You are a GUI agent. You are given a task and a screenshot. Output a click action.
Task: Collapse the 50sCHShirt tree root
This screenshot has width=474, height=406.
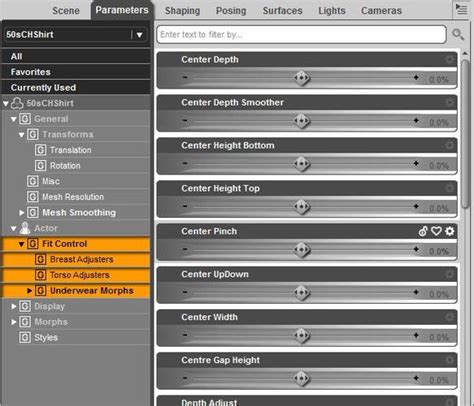6,104
